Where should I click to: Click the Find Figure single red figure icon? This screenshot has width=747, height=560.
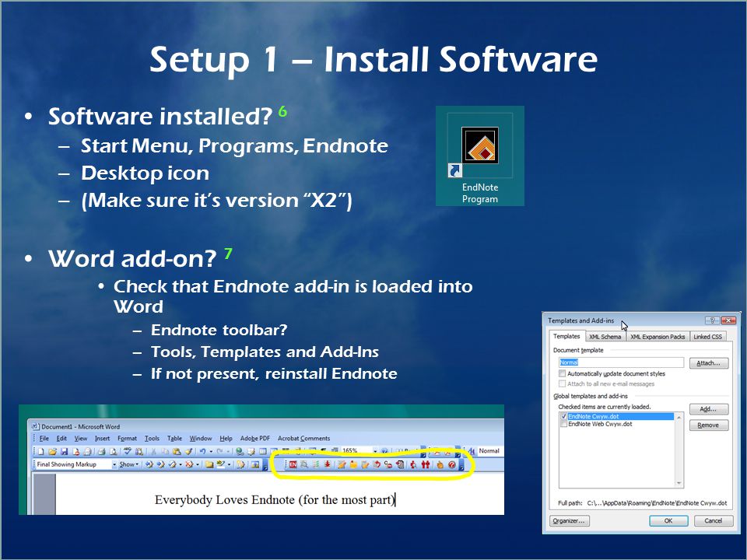click(413, 465)
